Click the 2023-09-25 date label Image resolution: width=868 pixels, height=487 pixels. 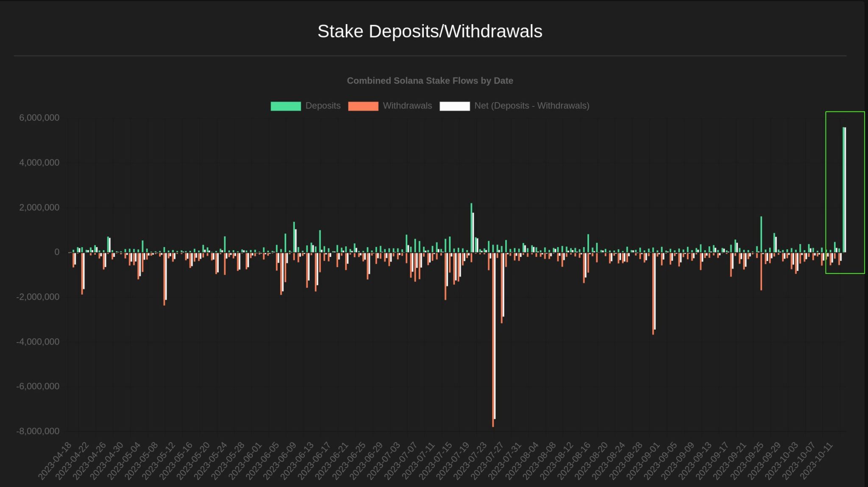(x=748, y=461)
